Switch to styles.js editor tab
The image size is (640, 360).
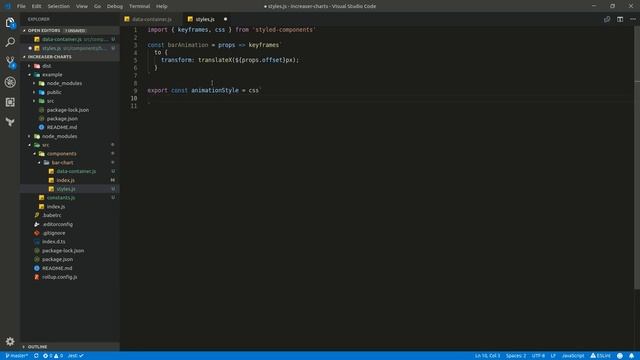point(207,19)
